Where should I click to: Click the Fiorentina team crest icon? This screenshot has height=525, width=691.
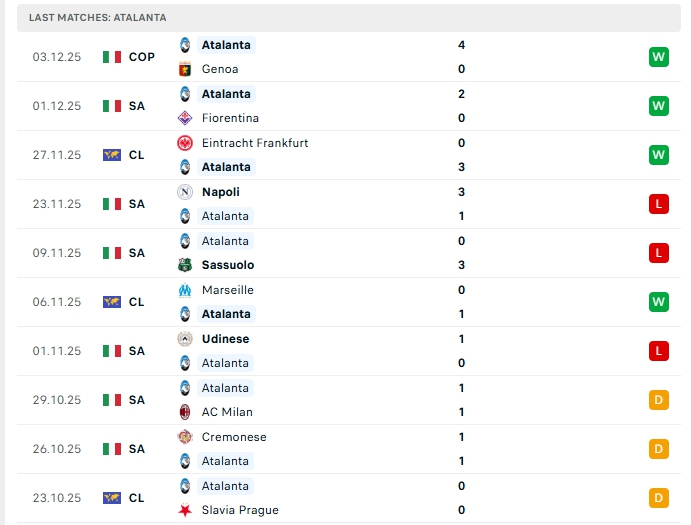pyautogui.click(x=185, y=118)
